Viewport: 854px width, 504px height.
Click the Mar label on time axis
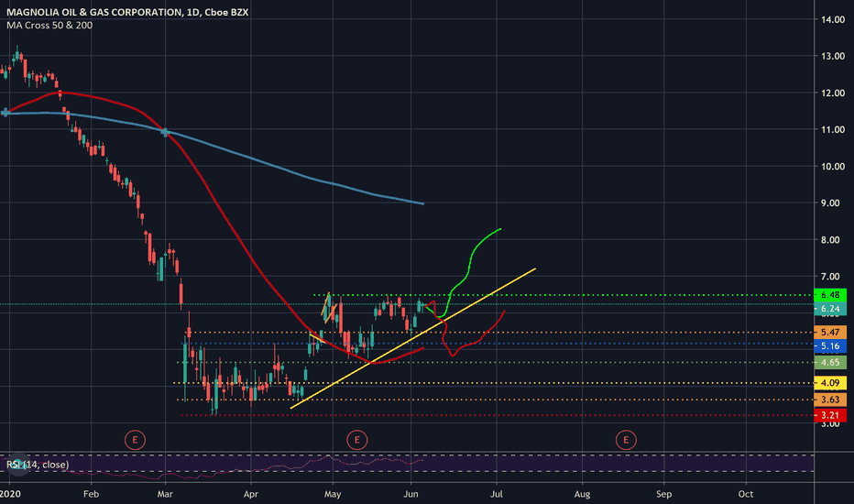165,494
